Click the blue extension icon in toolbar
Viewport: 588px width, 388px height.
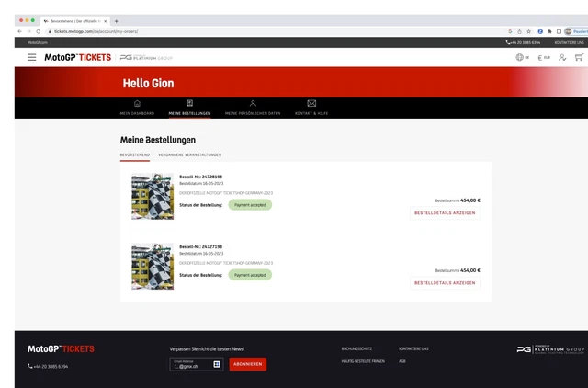[540, 31]
